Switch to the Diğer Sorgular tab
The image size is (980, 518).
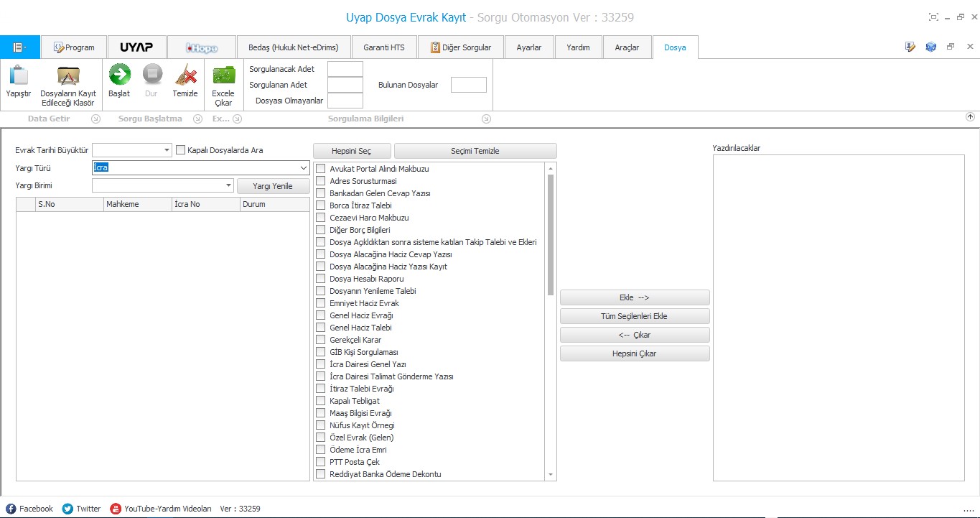coord(461,47)
